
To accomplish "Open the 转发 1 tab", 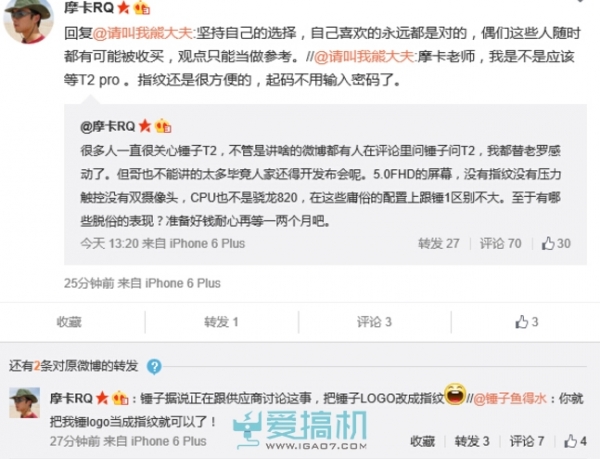I will pos(221,322).
